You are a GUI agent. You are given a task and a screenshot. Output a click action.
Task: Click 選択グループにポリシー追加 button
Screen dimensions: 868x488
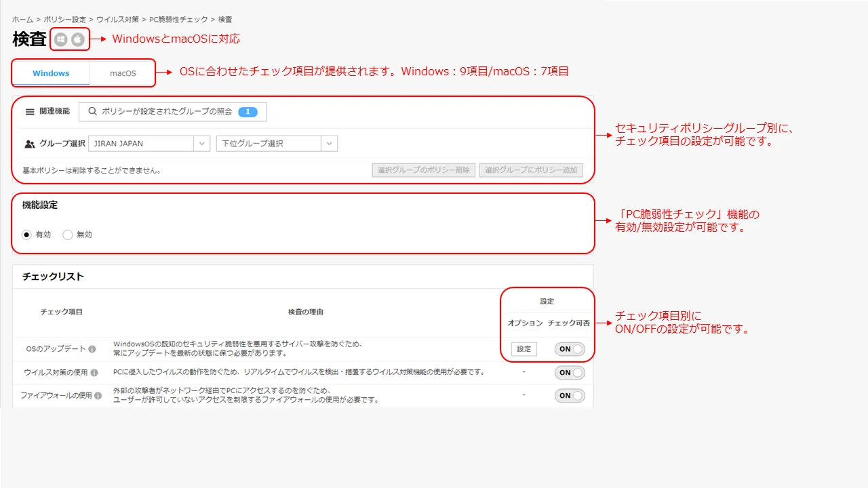[531, 170]
